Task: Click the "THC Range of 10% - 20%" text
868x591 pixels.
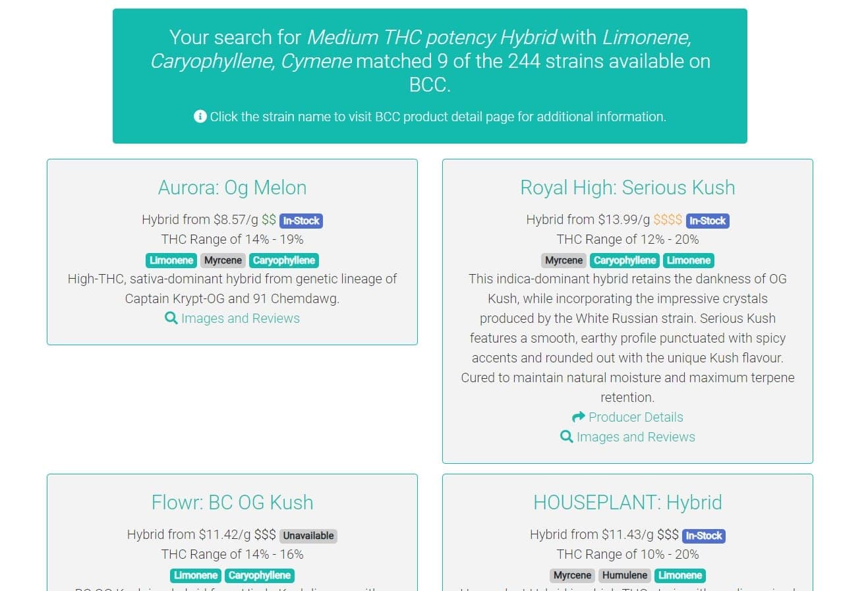Action: click(x=627, y=555)
